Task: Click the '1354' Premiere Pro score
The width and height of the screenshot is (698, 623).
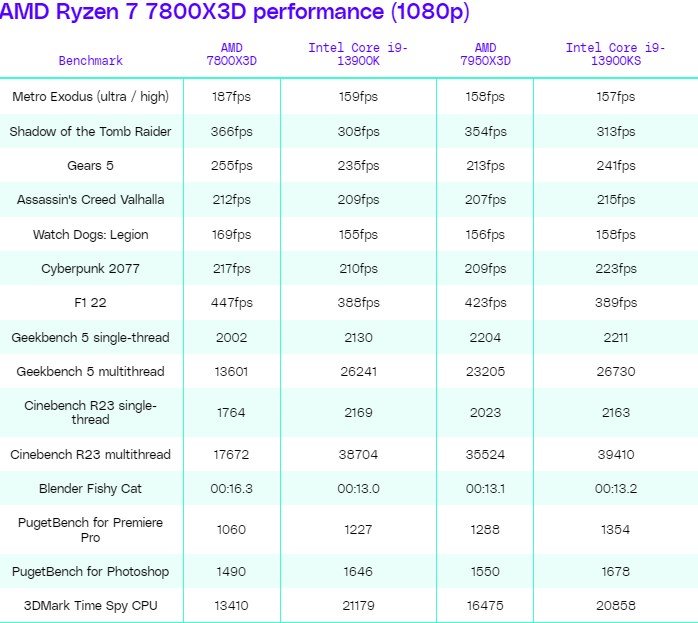Action: [616, 530]
